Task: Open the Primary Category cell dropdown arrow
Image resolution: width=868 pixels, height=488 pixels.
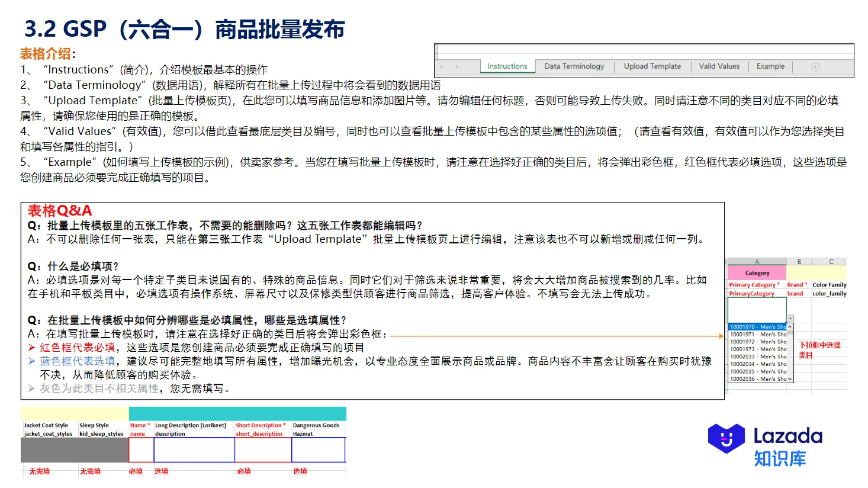Action: pyautogui.click(x=790, y=318)
